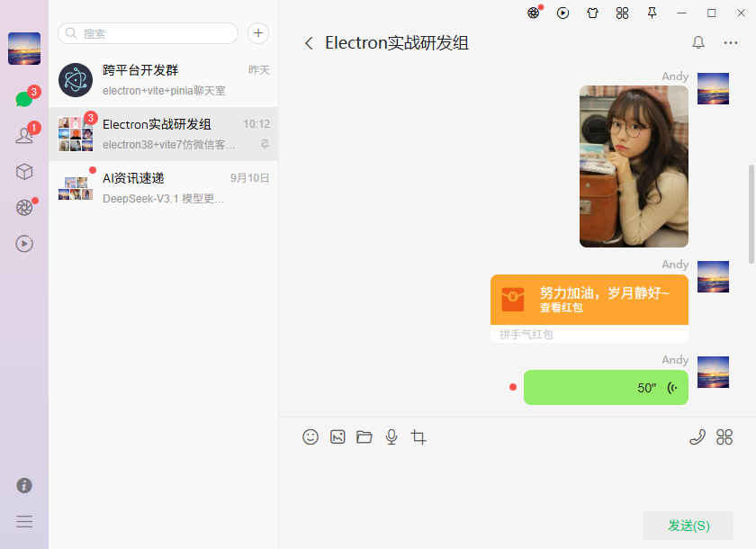Open the apps grid icon in title bar
This screenshot has height=549, width=756.
pos(622,13)
